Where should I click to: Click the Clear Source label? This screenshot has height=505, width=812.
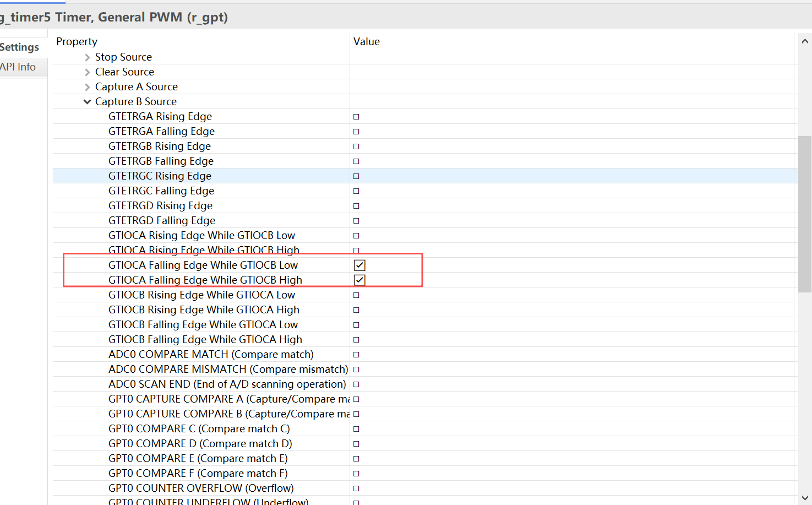pyautogui.click(x=124, y=72)
